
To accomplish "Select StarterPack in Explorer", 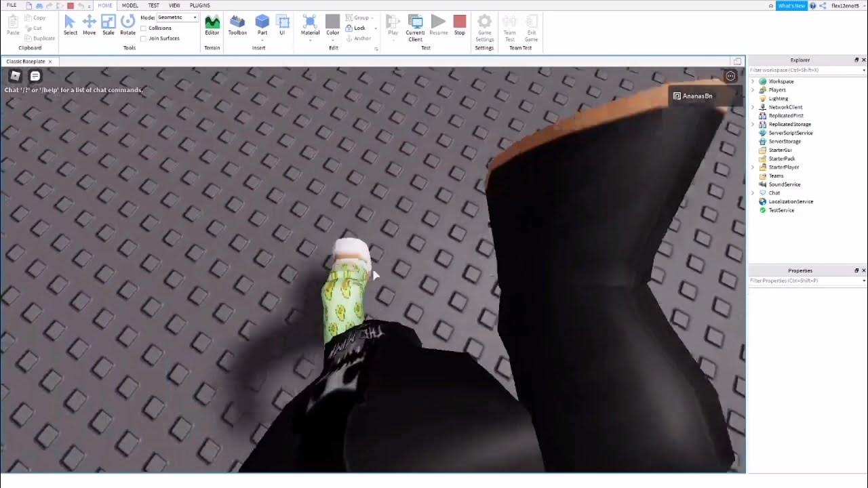I will coord(781,159).
